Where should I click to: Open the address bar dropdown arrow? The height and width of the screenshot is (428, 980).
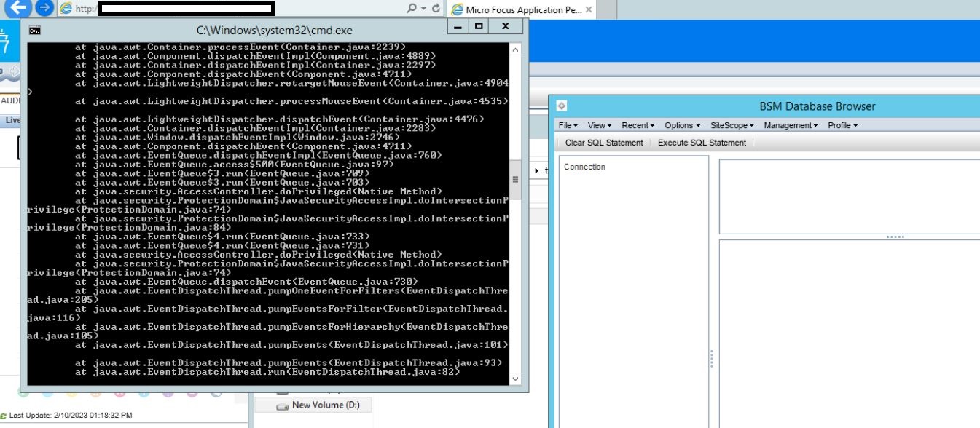click(423, 9)
